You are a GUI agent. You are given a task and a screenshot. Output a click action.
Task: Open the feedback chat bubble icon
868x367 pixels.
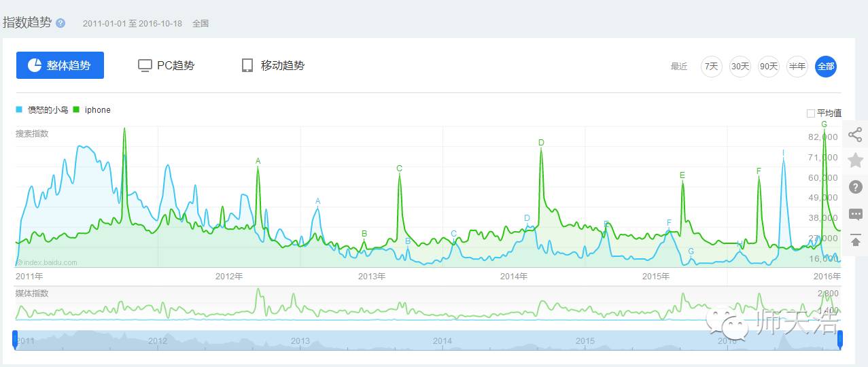tap(856, 215)
